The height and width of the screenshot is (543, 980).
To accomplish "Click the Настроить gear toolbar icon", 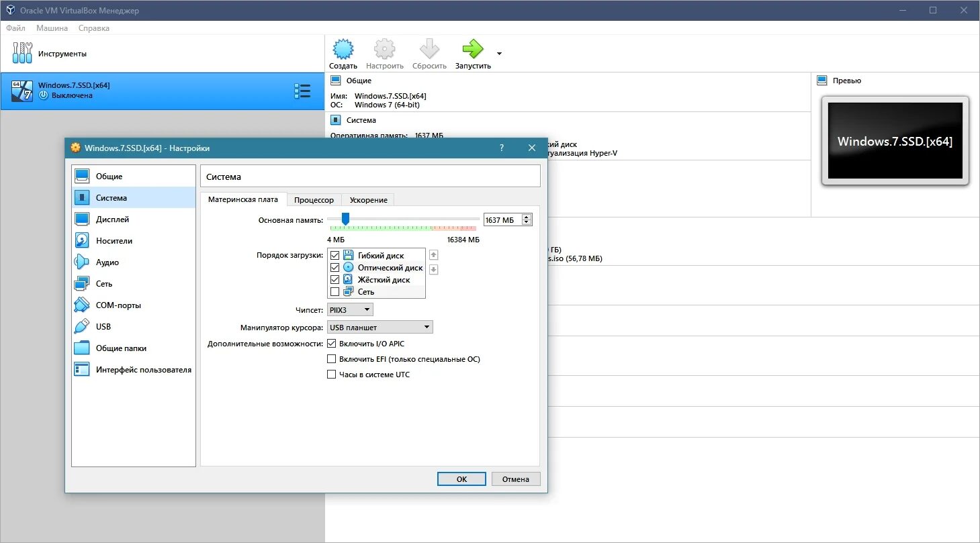I will [385, 49].
